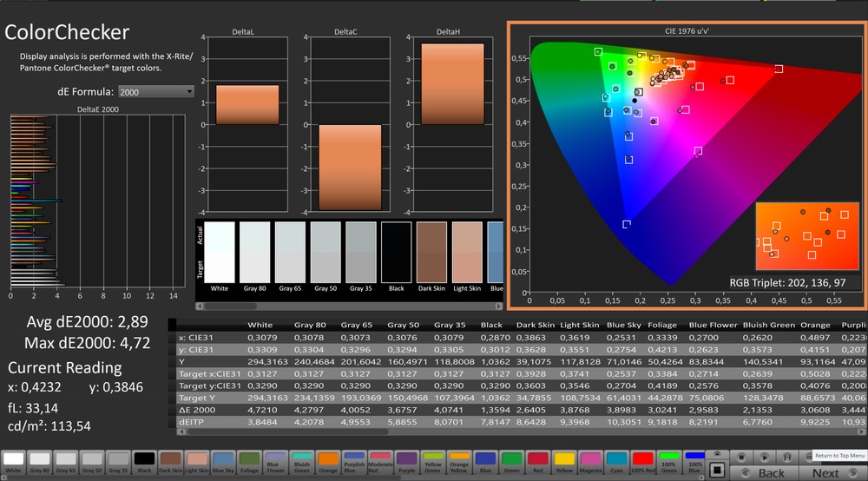Open the dE Formula dropdown
Image resolution: width=868 pixels, height=481 pixels.
pos(156,92)
